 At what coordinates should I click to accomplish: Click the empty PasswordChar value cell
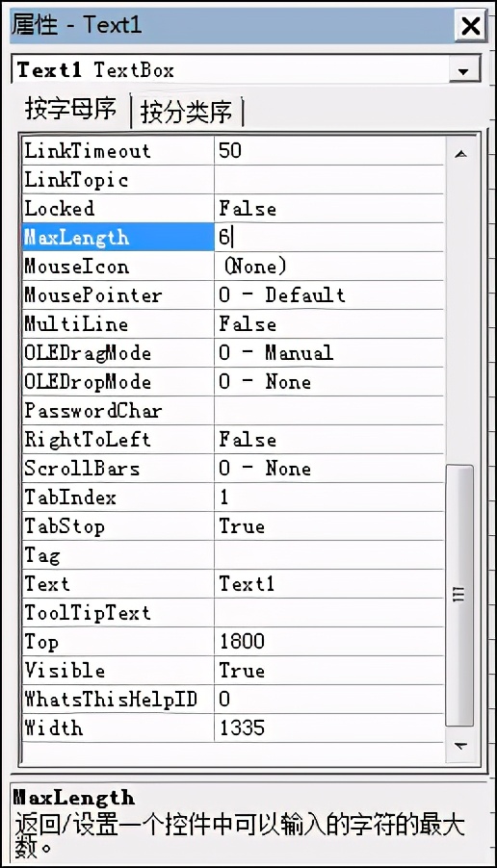329,410
